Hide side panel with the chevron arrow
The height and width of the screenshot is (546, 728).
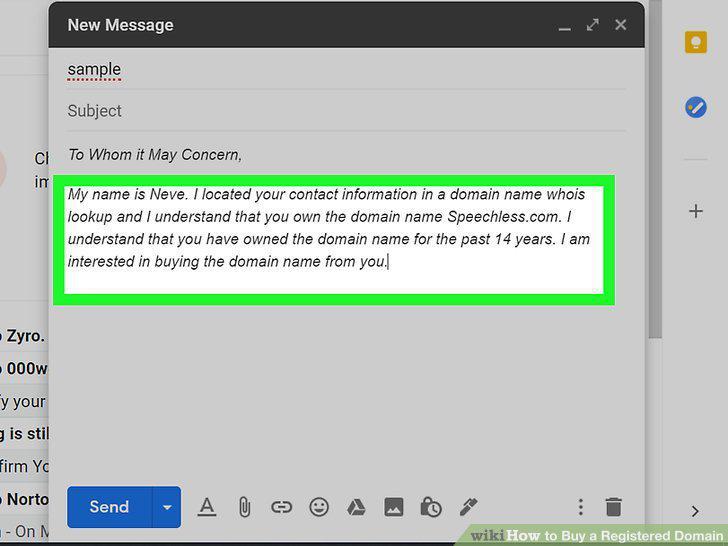[695, 512]
